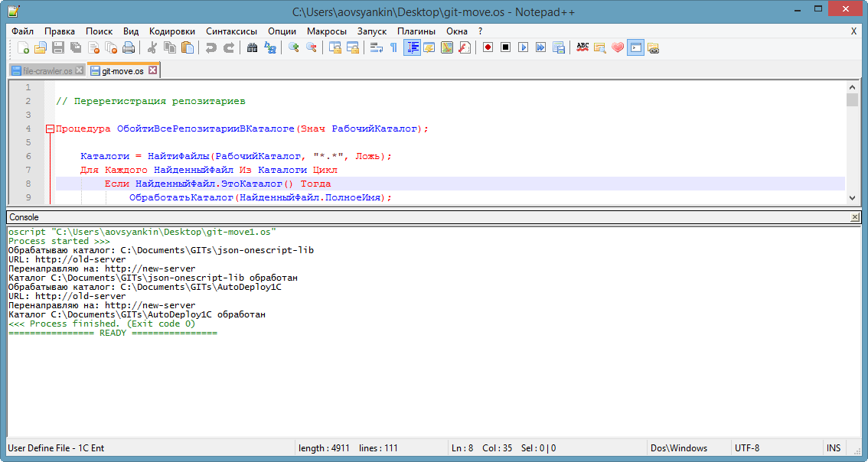Click the Save All icon

click(x=76, y=48)
